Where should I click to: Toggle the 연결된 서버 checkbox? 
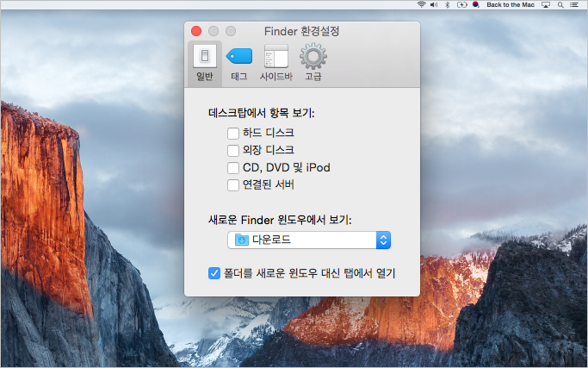coord(232,184)
